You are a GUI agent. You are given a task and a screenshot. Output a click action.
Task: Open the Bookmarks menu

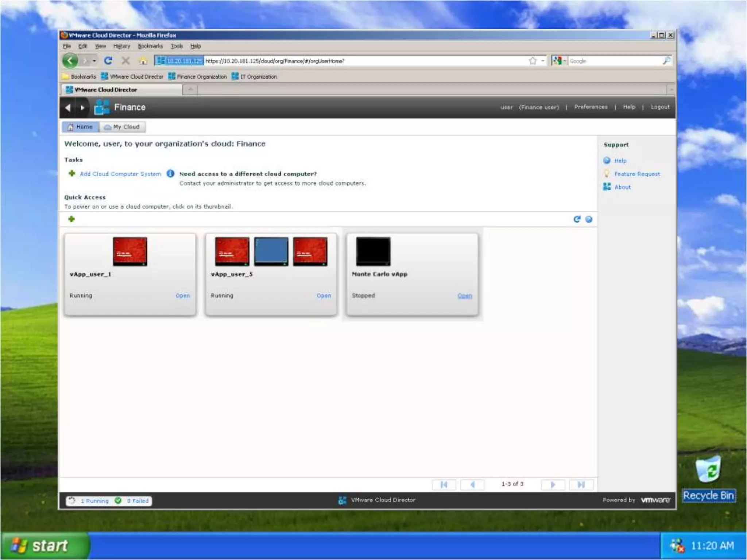(x=150, y=46)
